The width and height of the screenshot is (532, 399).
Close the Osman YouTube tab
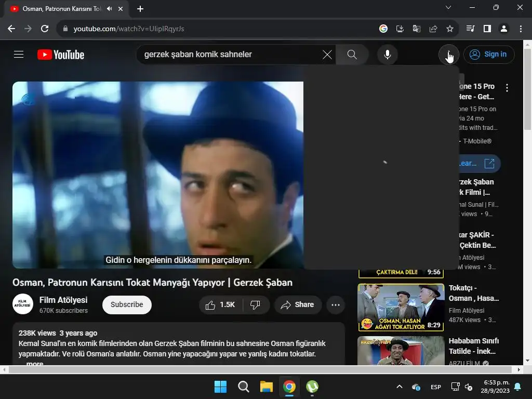121,9
